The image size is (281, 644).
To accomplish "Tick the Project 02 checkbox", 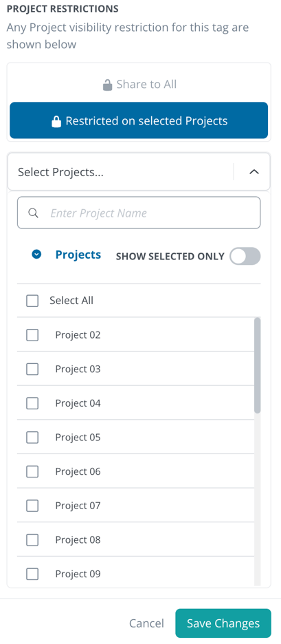I will pos(32,335).
